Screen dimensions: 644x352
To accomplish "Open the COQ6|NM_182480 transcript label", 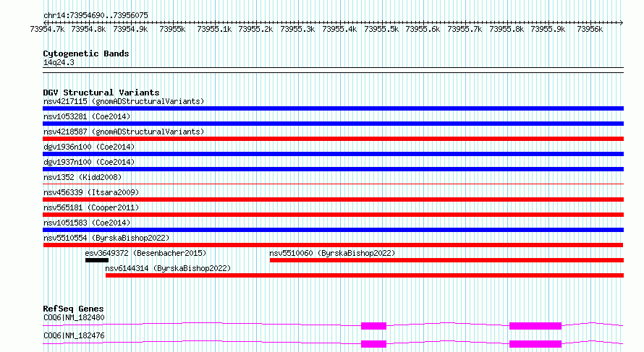I will click(x=74, y=317).
